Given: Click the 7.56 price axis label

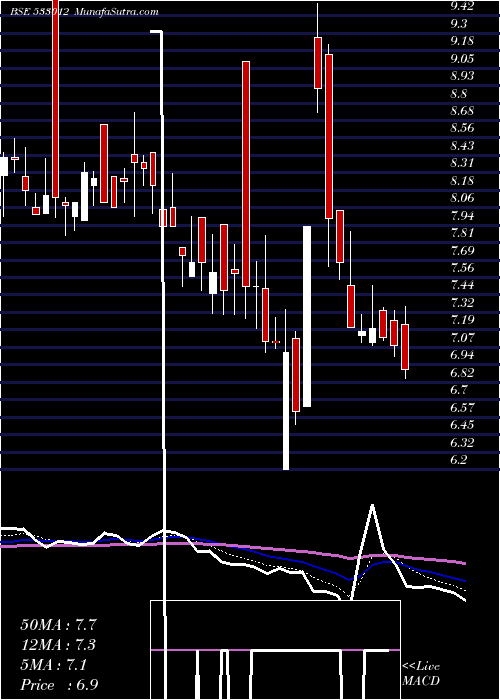Looking at the screenshot, I should (462, 267).
